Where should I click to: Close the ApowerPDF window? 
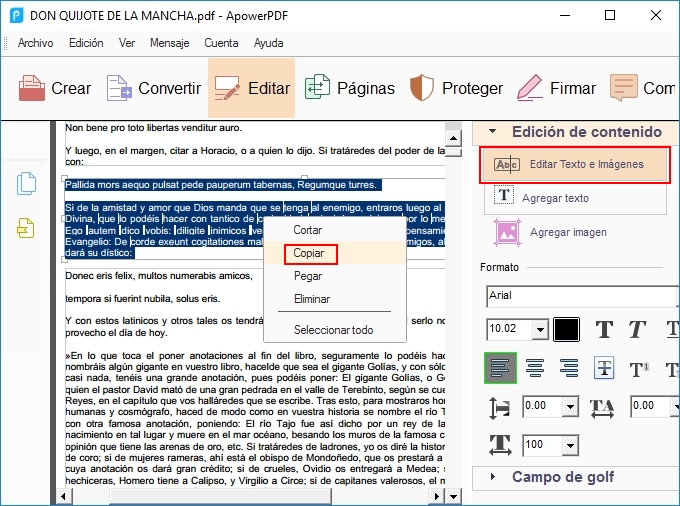656,16
